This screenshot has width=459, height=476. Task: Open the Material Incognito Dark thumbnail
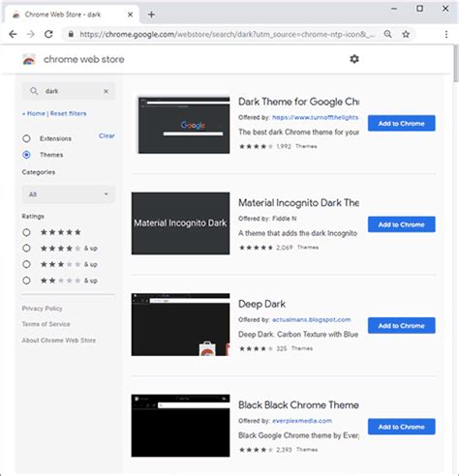point(180,223)
